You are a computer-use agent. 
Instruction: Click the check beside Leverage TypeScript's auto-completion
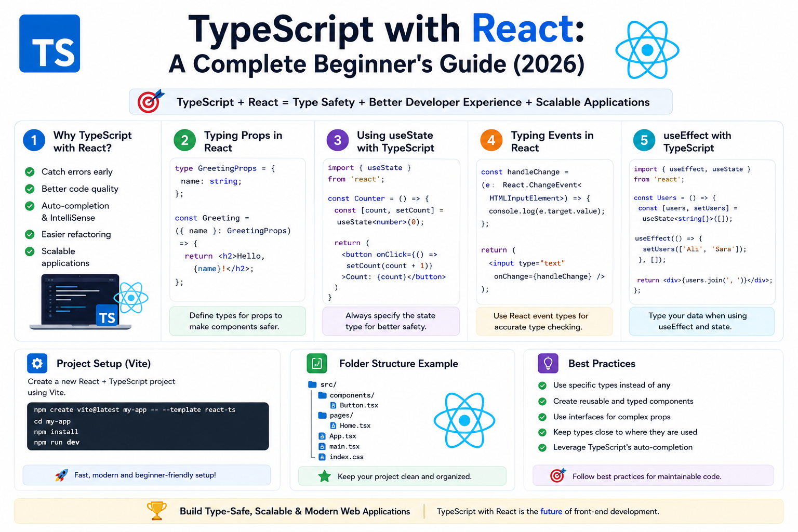point(542,447)
